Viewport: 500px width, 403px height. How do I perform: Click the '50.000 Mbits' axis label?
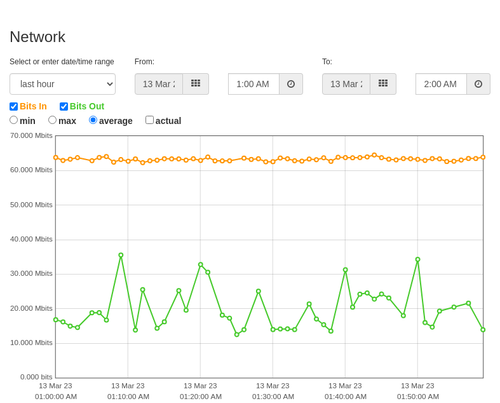(x=31, y=205)
